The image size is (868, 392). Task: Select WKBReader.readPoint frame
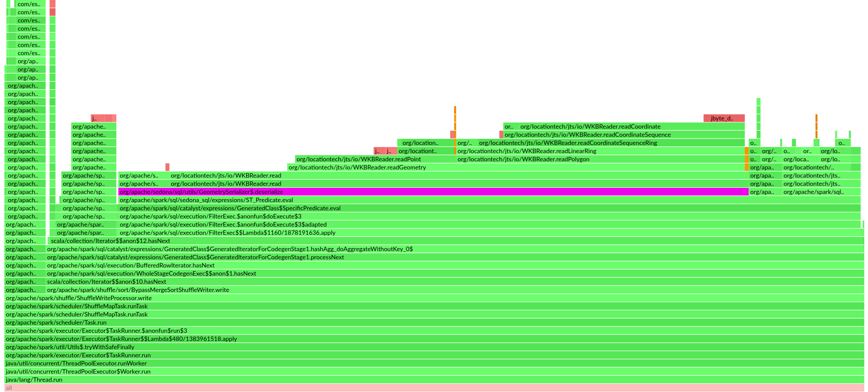click(375, 159)
